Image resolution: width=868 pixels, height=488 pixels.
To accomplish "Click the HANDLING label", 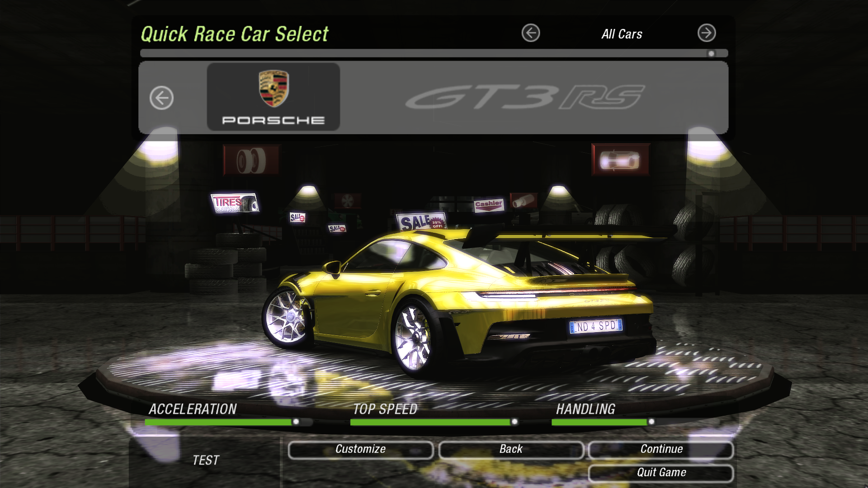I will pyautogui.click(x=585, y=409).
